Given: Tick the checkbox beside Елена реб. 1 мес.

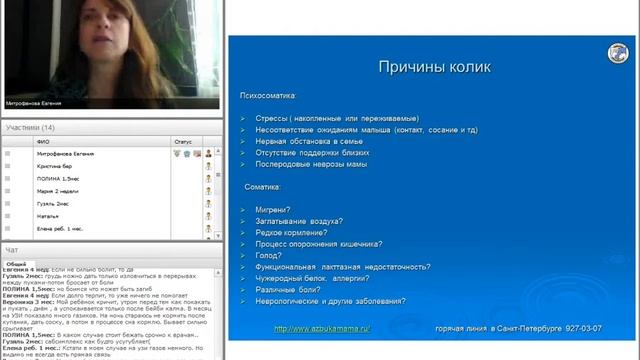Looking at the screenshot, I should tap(7, 229).
